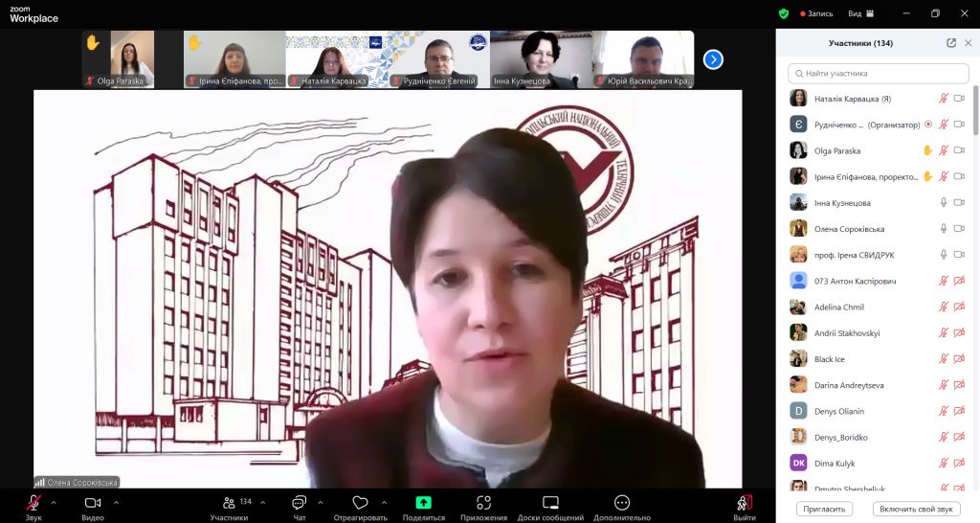
Task: Click the Отреагировать heart icon
Action: [x=360, y=503]
